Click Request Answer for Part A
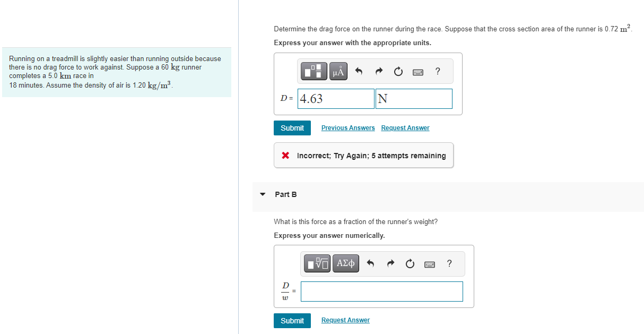This screenshot has width=644, height=334. pyautogui.click(x=405, y=127)
